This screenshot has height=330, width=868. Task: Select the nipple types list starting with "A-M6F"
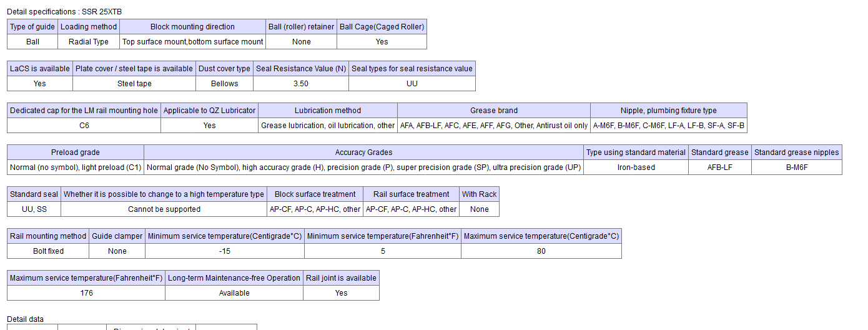(668, 126)
